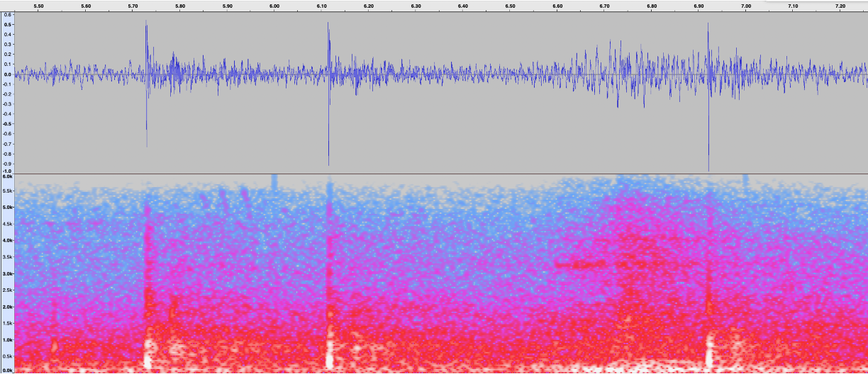Click the 0.5k label on frequency scale
The width and height of the screenshot is (868, 374).
[8, 356]
